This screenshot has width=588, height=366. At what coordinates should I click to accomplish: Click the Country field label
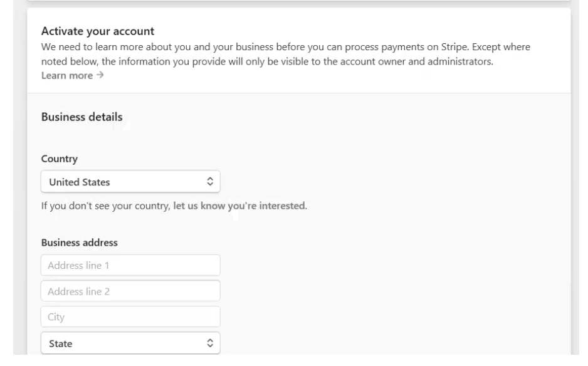(60, 159)
